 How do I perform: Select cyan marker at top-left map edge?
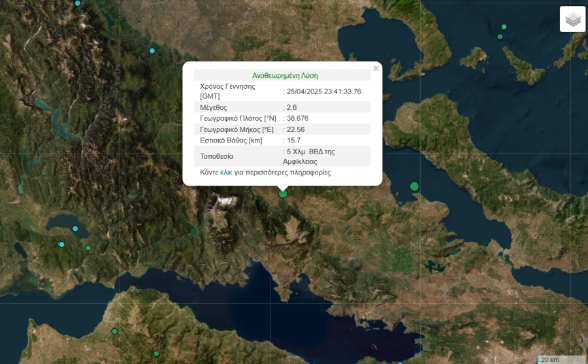[78, 3]
